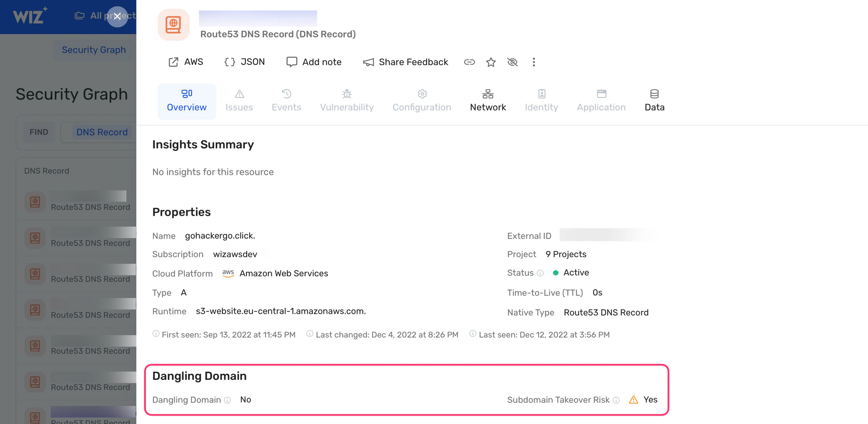Image resolution: width=868 pixels, height=424 pixels.
Task: Click the DNS Record query chip
Action: pos(102,132)
